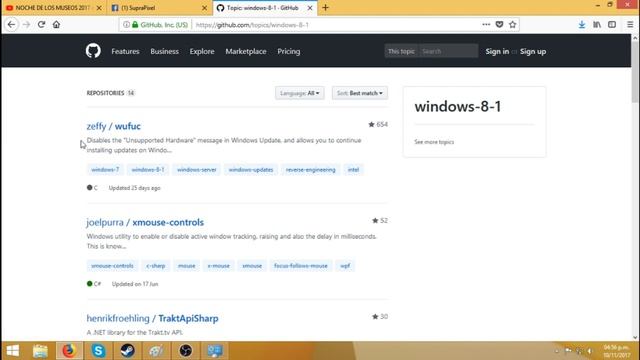
Task: Open the browser home page icon
Action: pyautogui.click(x=56, y=24)
